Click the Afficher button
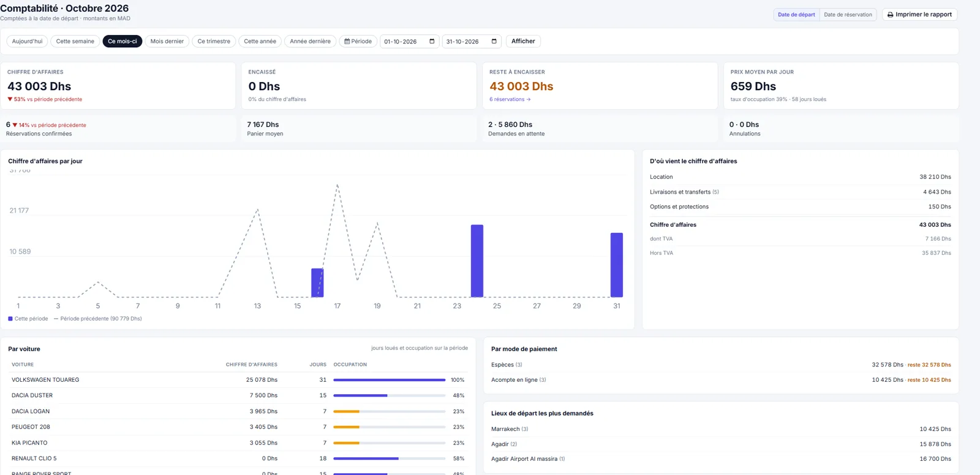This screenshot has height=475, width=980. click(x=523, y=41)
